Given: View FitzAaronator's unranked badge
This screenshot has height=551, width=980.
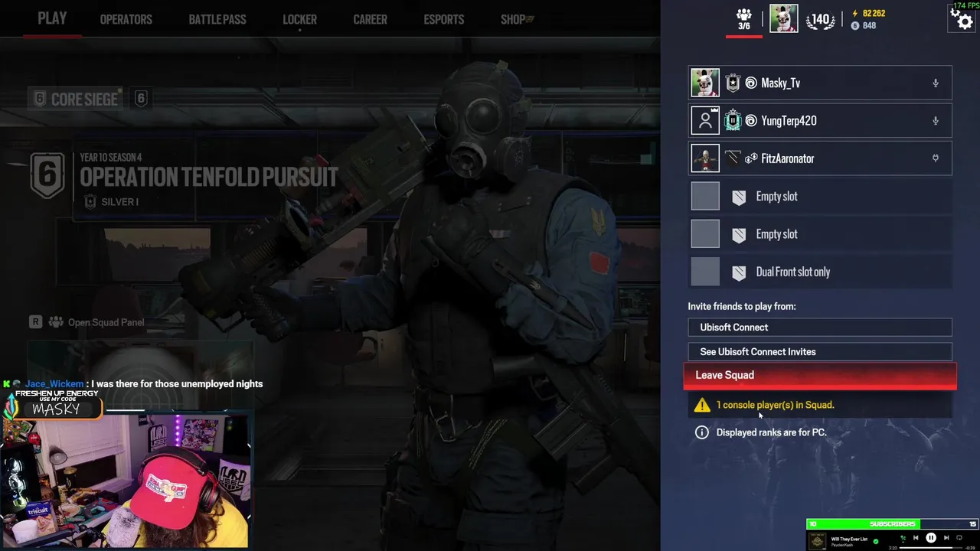Looking at the screenshot, I should pos(733,158).
